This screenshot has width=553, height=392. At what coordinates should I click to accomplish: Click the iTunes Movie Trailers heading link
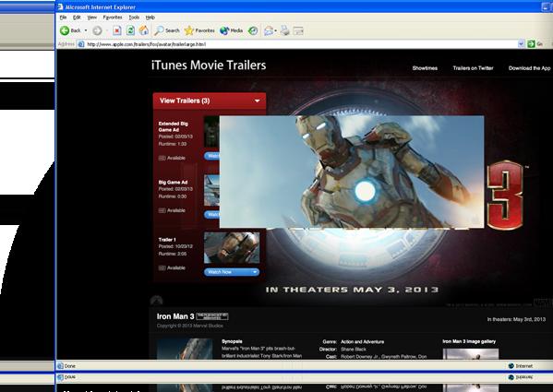click(x=209, y=65)
